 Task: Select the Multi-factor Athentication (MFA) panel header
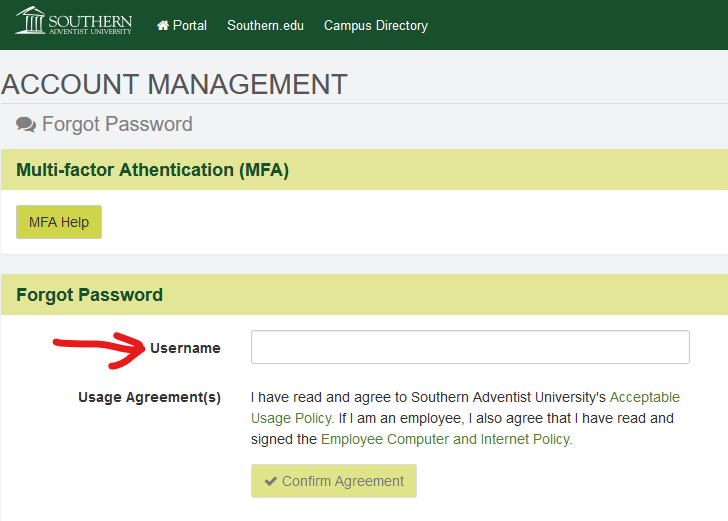[x=152, y=170]
